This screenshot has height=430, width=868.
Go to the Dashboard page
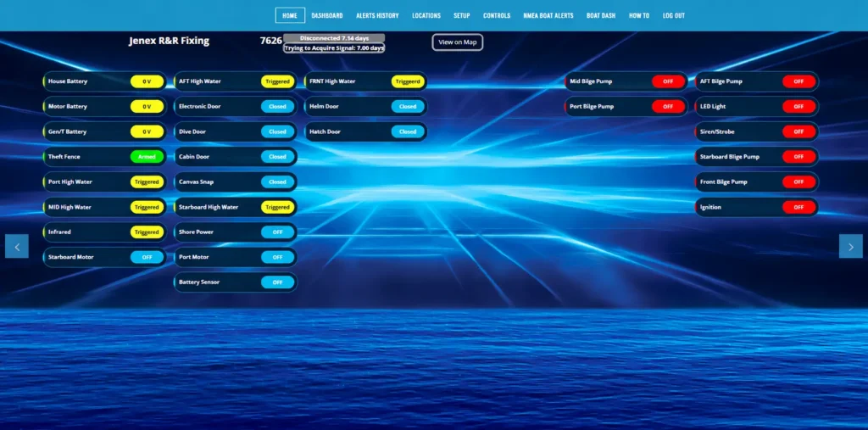pos(327,15)
